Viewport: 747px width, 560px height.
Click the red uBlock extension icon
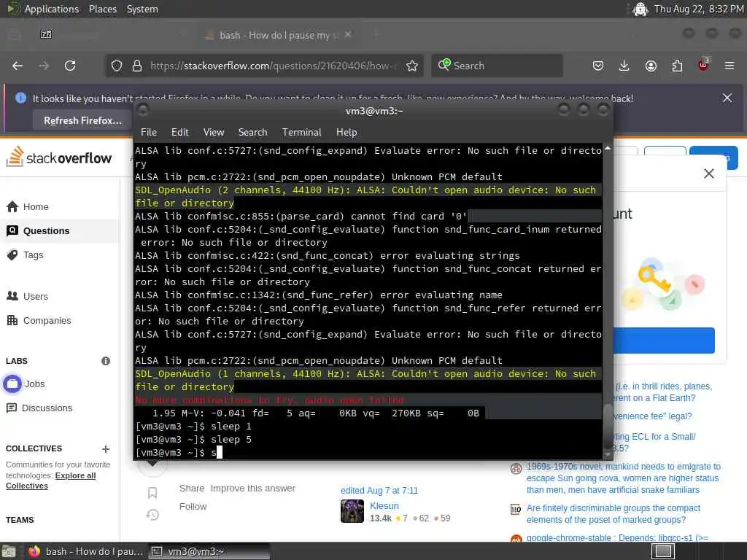pos(703,65)
